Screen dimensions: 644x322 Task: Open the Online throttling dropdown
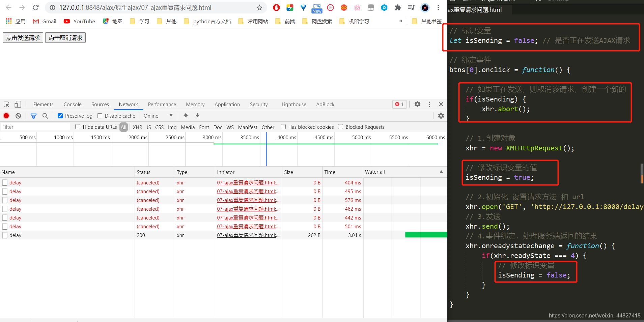point(158,116)
